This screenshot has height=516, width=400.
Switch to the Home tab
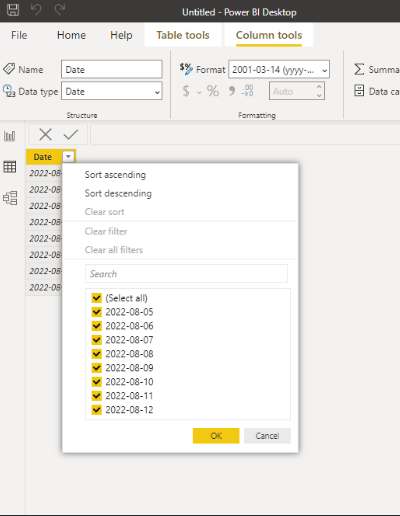click(x=71, y=35)
